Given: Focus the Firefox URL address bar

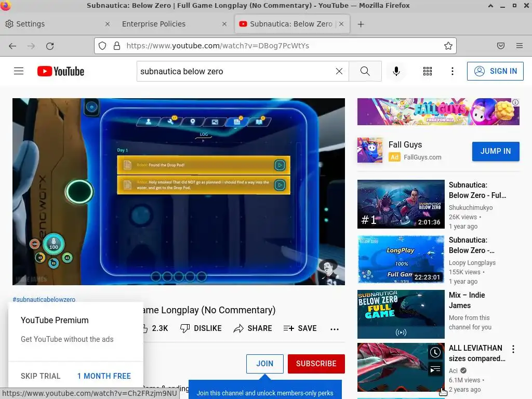Looking at the screenshot, I should point(275,46).
